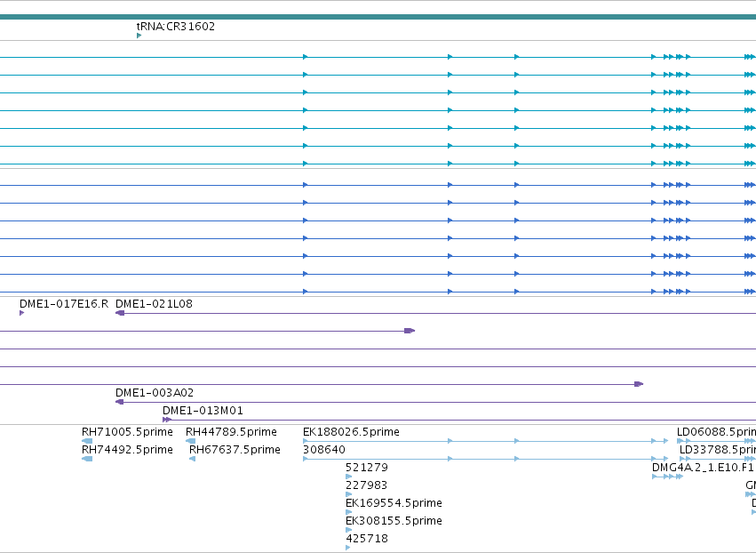The height and width of the screenshot is (553, 756).
Task: Click the 521279 feature label
Action: pyautogui.click(x=366, y=467)
